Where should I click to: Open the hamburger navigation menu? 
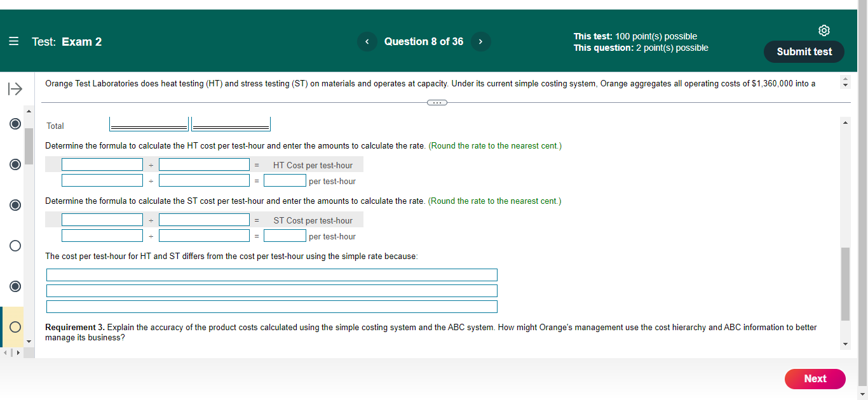13,41
